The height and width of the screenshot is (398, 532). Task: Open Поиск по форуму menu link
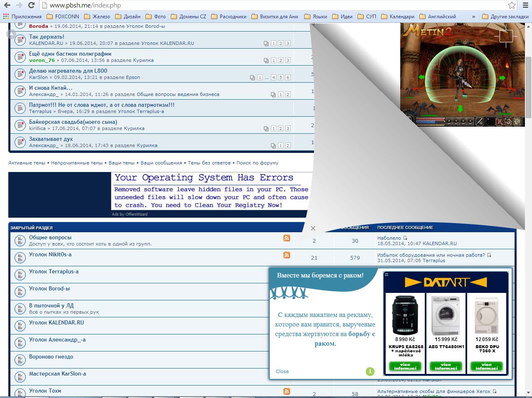(x=257, y=163)
